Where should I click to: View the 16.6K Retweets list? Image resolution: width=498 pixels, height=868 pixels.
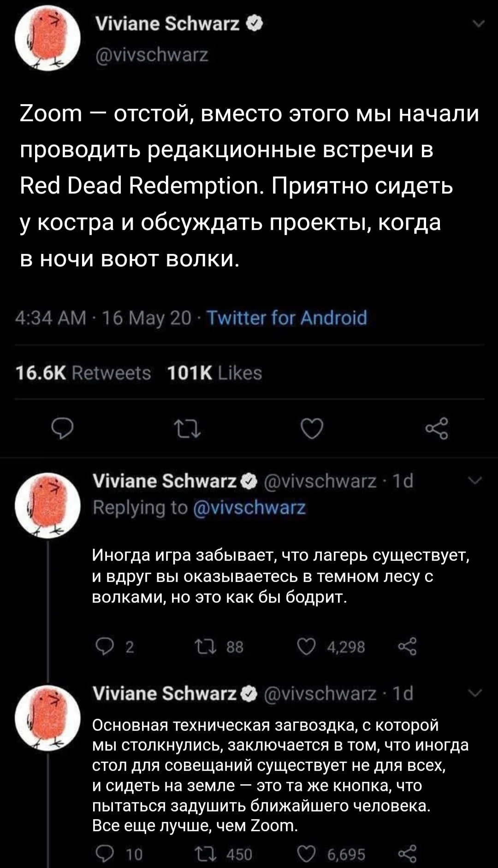tap(83, 373)
